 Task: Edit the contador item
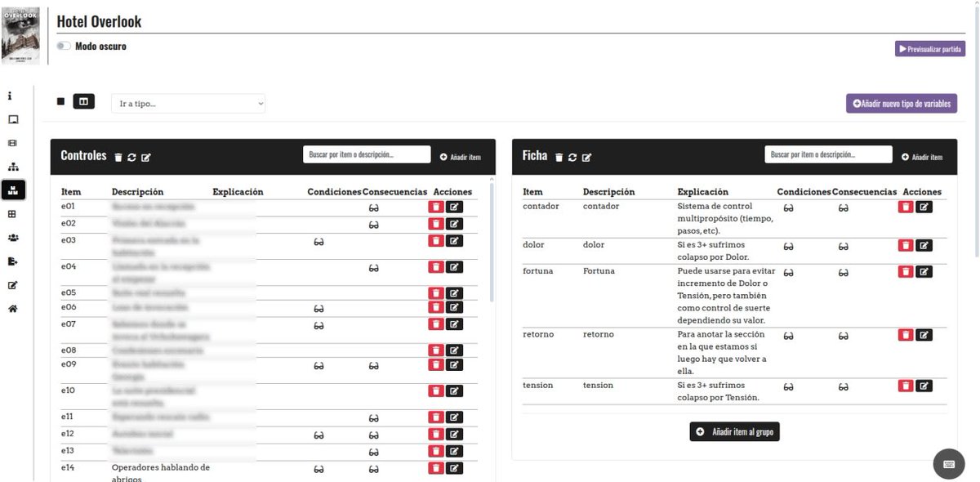[x=924, y=207]
